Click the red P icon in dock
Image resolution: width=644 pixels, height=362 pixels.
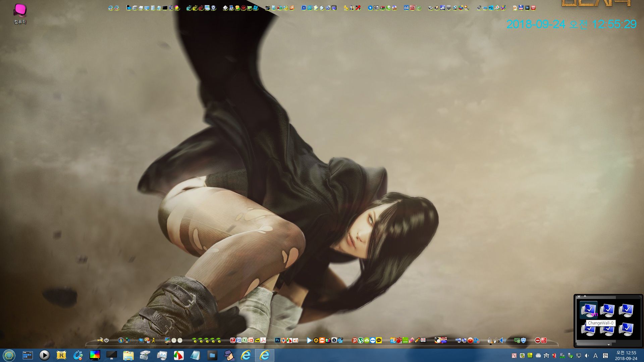coord(355,340)
